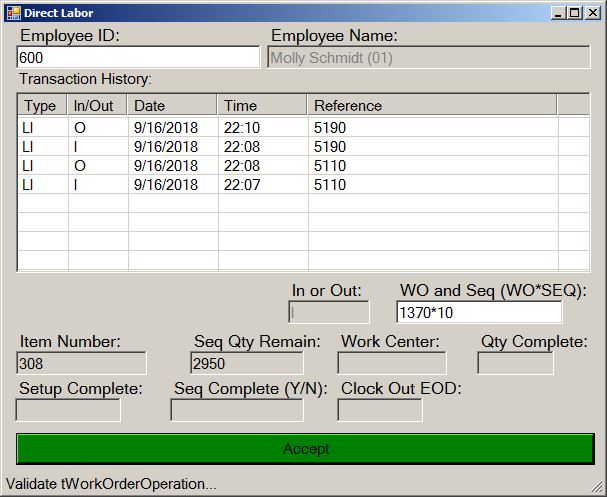This screenshot has height=497, width=607.
Task: Click the Date column header
Action: click(x=172, y=105)
